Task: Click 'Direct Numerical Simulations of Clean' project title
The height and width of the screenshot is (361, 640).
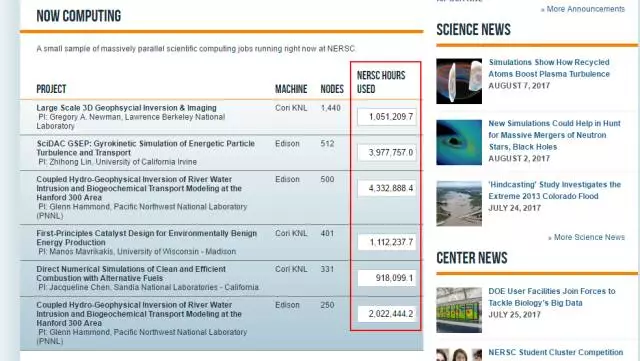Action: pyautogui.click(x=131, y=274)
